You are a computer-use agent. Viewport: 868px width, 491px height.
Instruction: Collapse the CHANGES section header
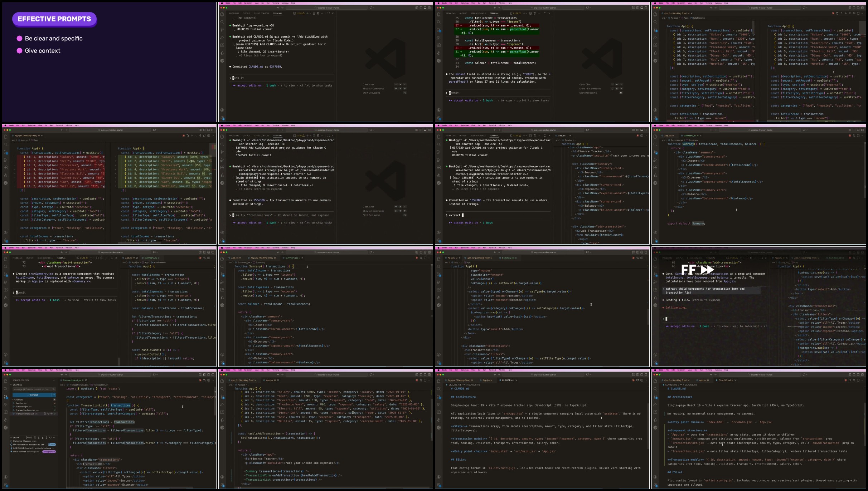coord(17,385)
